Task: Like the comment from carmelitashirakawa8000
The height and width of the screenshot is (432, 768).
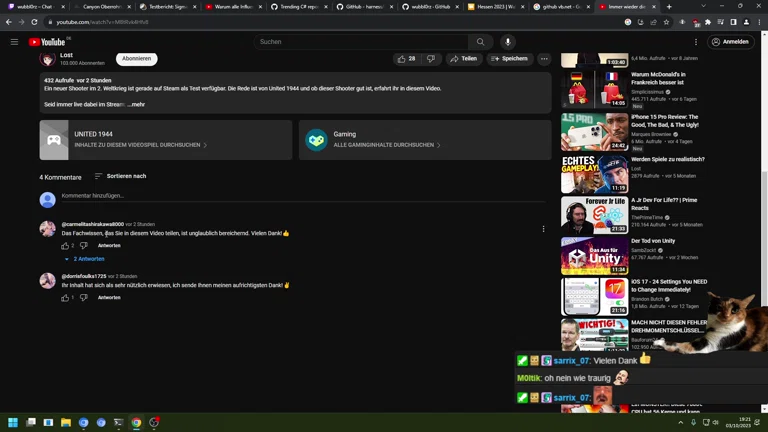Action: pyautogui.click(x=66, y=245)
